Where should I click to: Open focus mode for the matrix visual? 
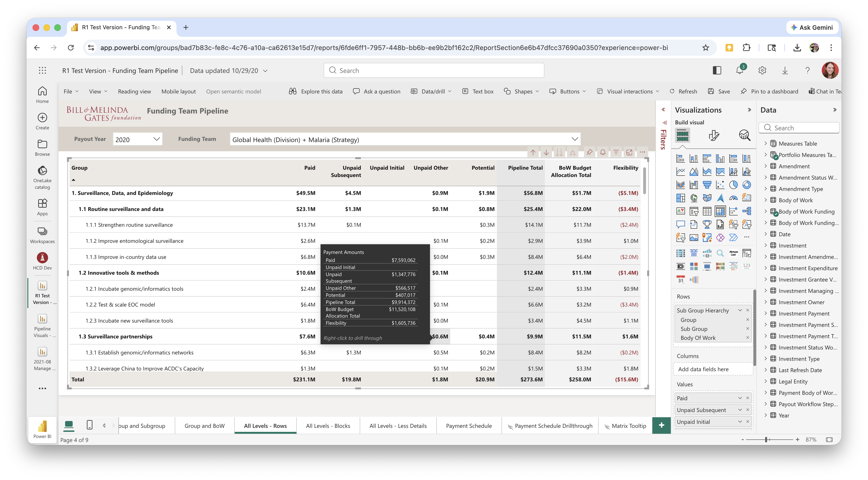pos(629,152)
